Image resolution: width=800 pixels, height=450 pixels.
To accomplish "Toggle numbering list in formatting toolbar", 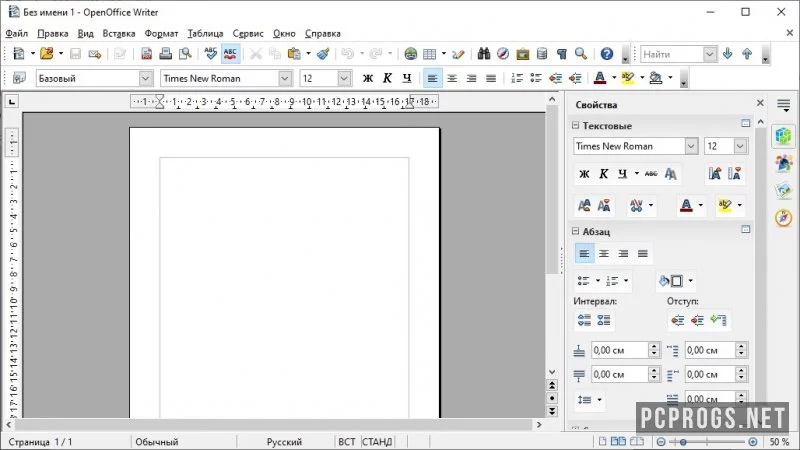I will [x=517, y=78].
